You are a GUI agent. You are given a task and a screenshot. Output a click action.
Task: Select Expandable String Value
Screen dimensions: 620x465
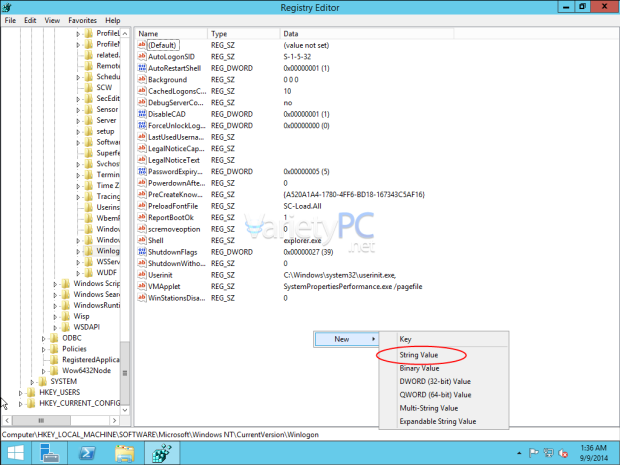point(444,422)
